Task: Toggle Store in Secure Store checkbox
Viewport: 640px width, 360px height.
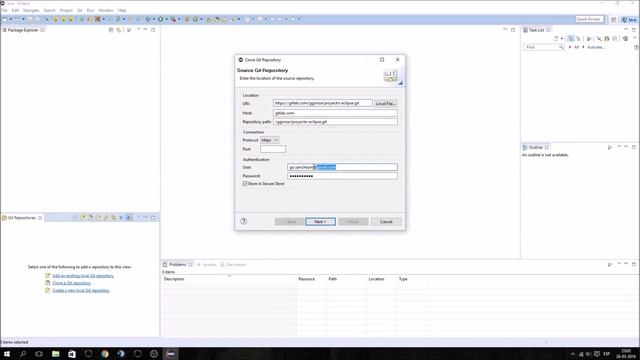Action: [x=245, y=184]
